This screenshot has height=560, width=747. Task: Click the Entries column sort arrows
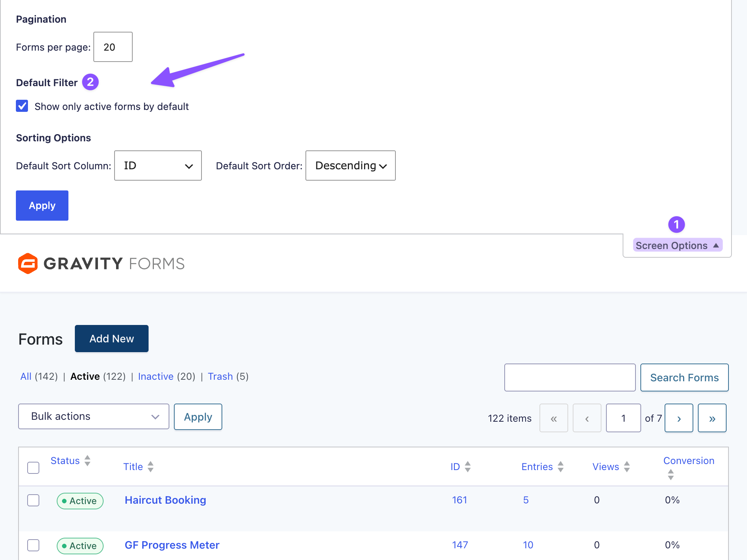point(561,467)
